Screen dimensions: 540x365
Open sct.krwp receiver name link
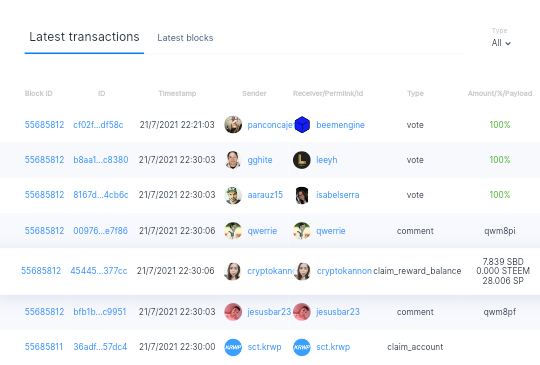coord(333,347)
